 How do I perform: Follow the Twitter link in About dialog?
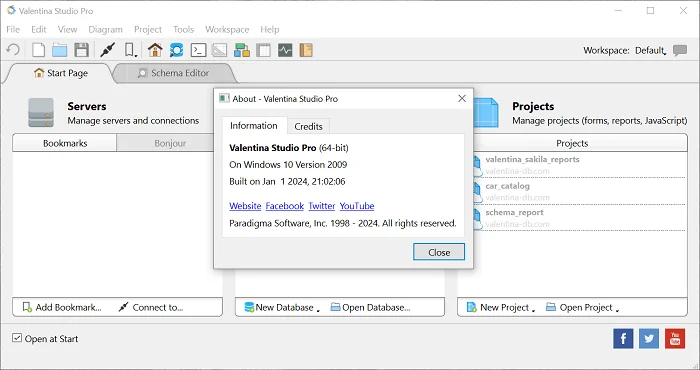point(321,206)
